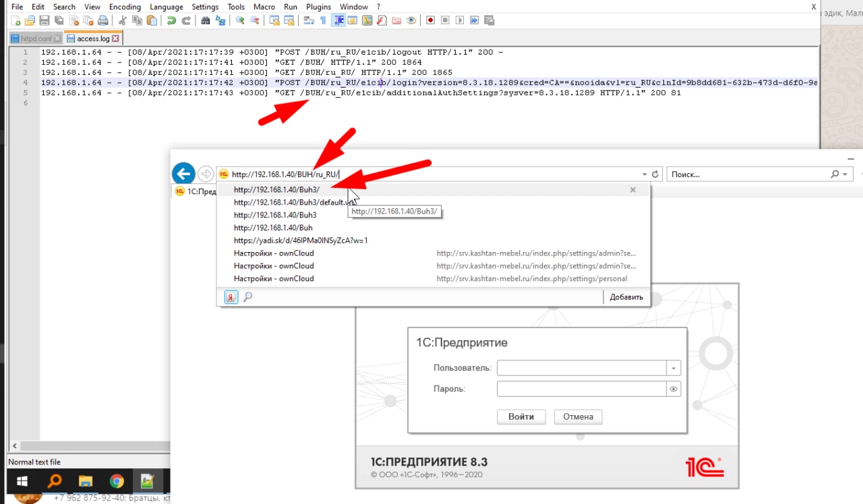Screen dimensions: 863x504
Task: Open Folder as Workspace toolbar icon
Action: (396, 20)
